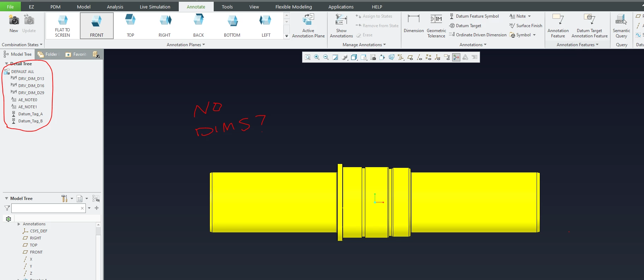The image size is (644, 280).
Task: Select the LEFT annotation plane
Action: [x=266, y=26]
